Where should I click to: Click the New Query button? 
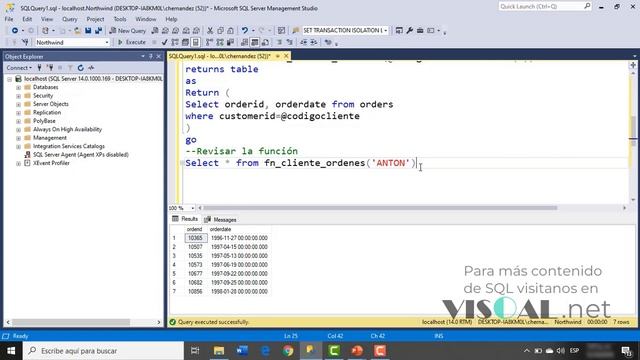coord(128,31)
